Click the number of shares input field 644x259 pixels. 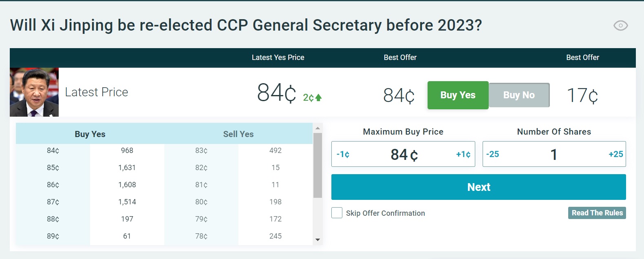(x=554, y=154)
